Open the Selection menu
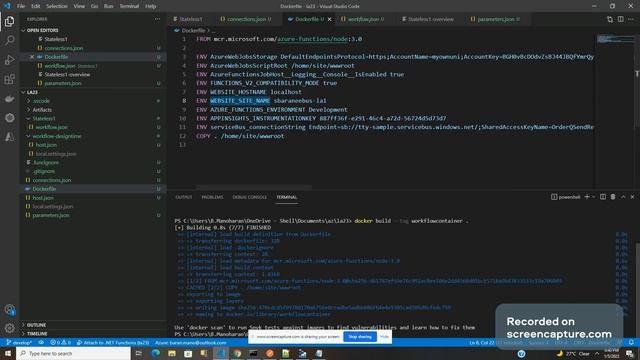This screenshot has height=360, width=640. [57, 6]
